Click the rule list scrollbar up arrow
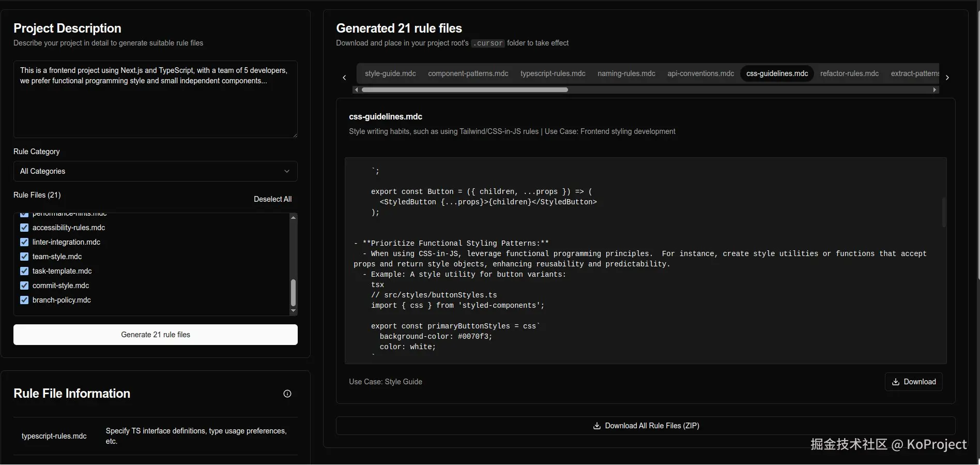Viewport: 980px width, 465px height. [x=293, y=218]
